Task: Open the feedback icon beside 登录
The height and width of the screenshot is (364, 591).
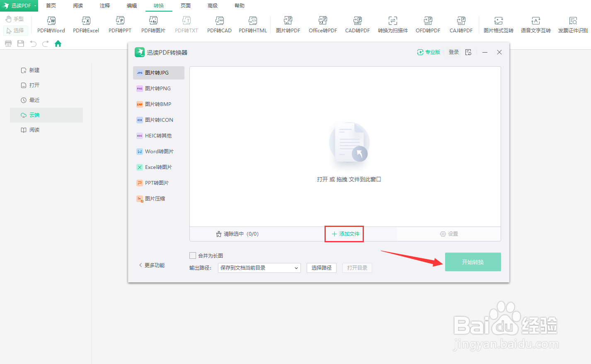Action: 468,52
